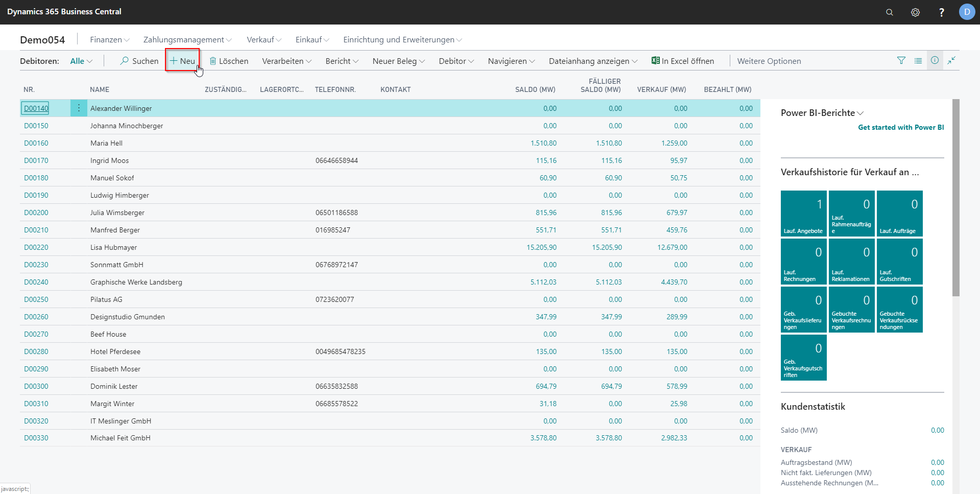Image resolution: width=980 pixels, height=494 pixels.
Task: Open customer D00140
Action: [36, 108]
